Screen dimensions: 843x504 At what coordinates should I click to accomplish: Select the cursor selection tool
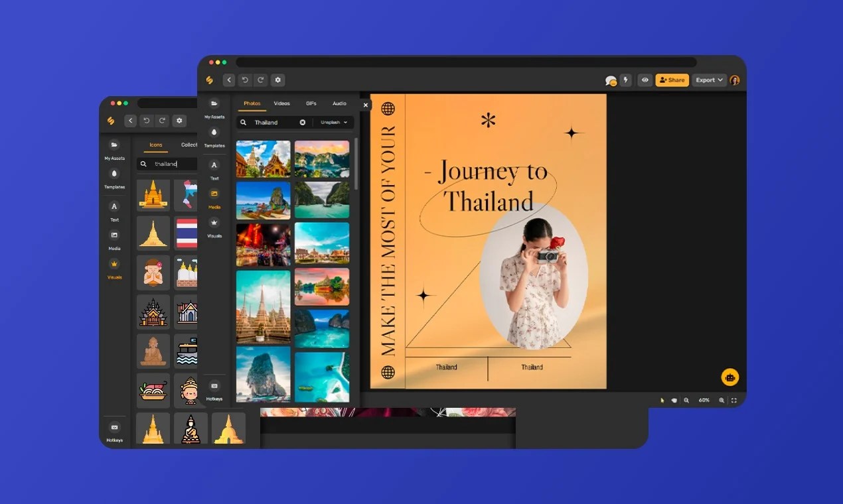click(x=662, y=400)
